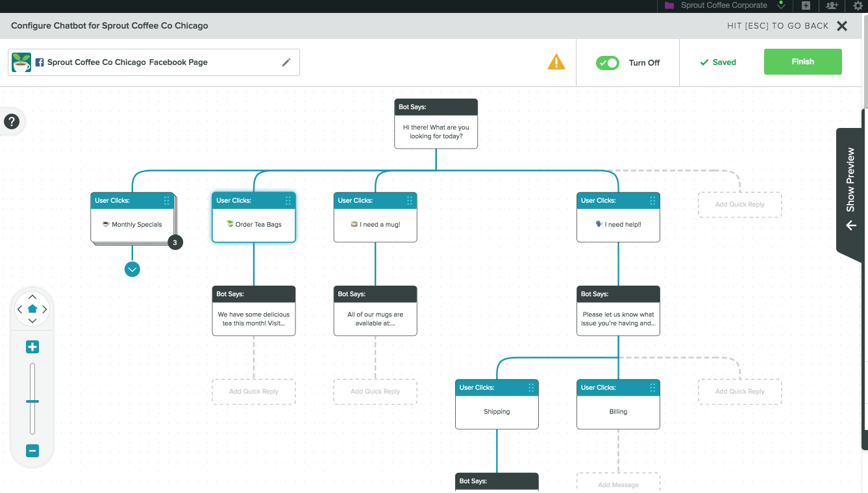The image size is (868, 493).
Task: Add quick reply under the tea message
Action: 254,392
